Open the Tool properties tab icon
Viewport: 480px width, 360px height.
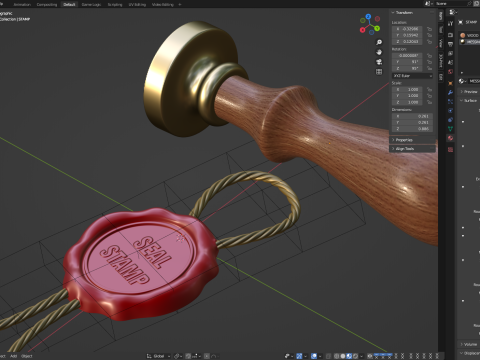tap(450, 24)
